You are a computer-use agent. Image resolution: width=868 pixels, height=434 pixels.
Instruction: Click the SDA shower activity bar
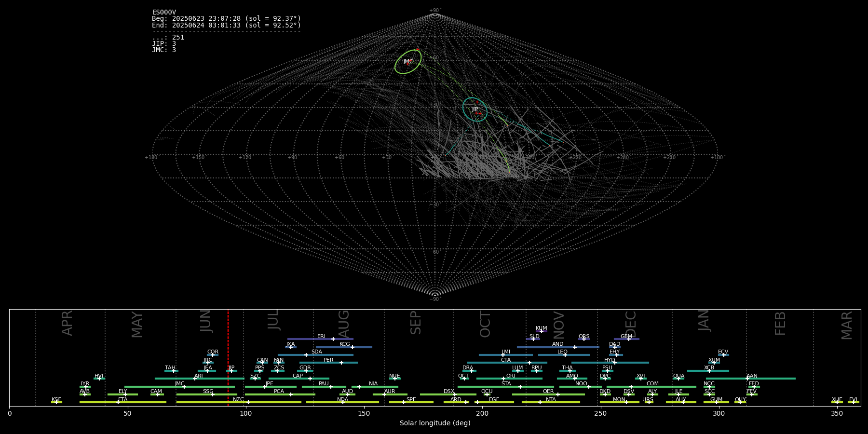(x=315, y=355)
